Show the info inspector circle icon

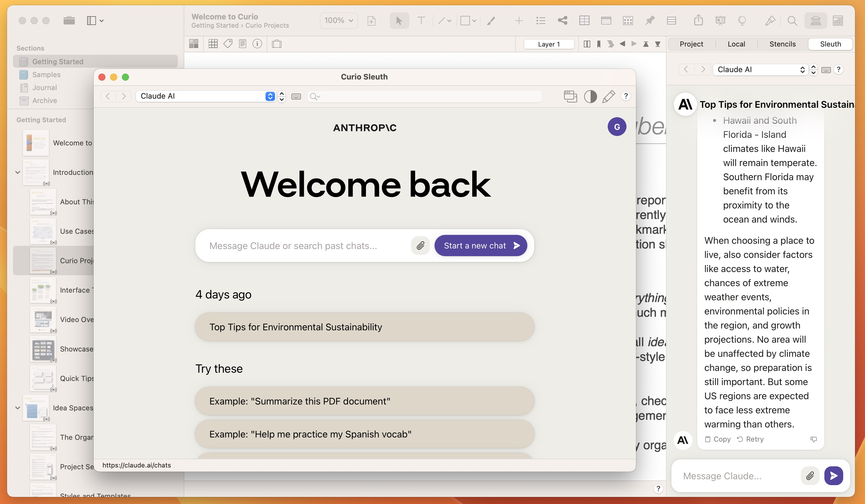(257, 44)
